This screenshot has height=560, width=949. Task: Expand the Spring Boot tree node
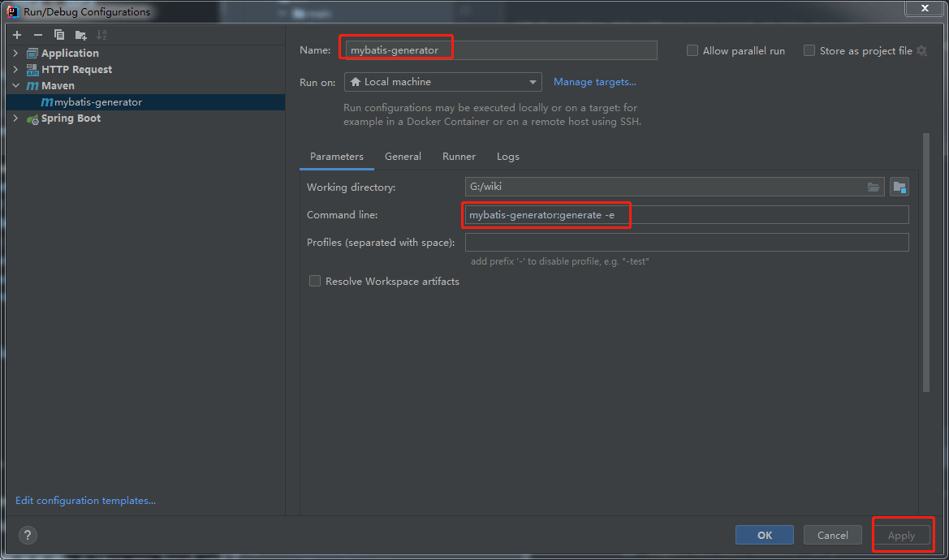(15, 118)
